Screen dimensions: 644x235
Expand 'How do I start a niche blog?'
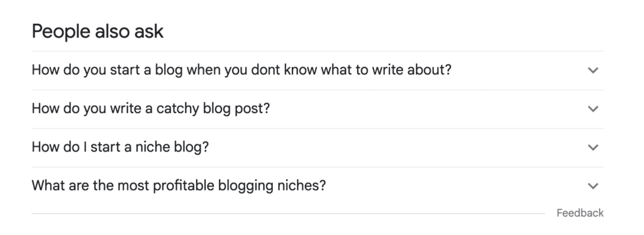(318, 148)
